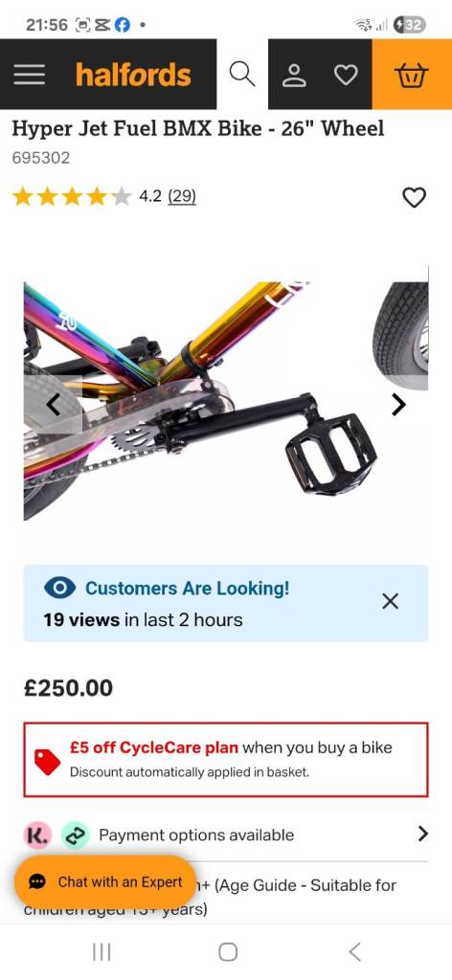This screenshot has height=980, width=452.
Task: Tap the Android back button
Action: [x=354, y=952]
